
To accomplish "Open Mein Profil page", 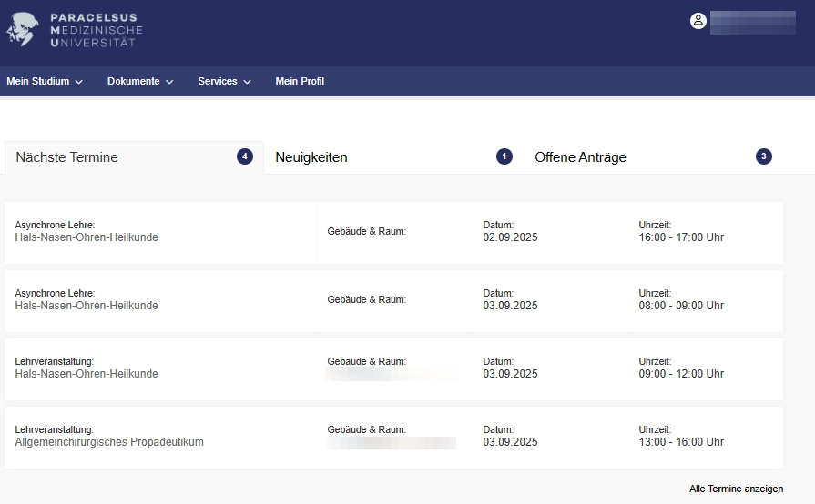I will click(300, 82).
